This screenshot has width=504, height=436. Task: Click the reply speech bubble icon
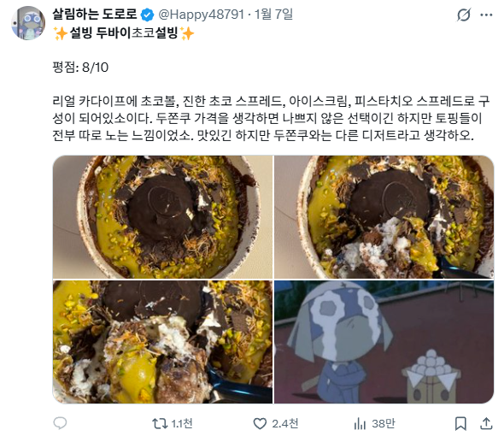60,423
